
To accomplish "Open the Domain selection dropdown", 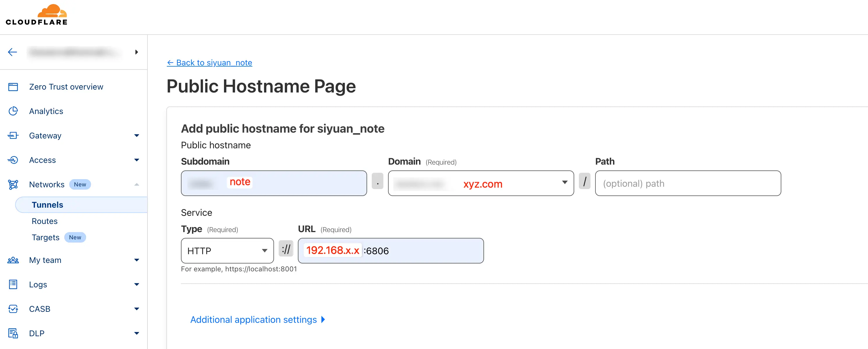I will 481,183.
